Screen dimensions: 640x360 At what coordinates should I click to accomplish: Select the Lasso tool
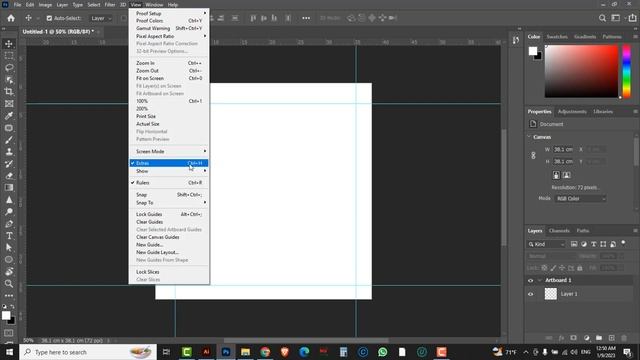point(9,68)
